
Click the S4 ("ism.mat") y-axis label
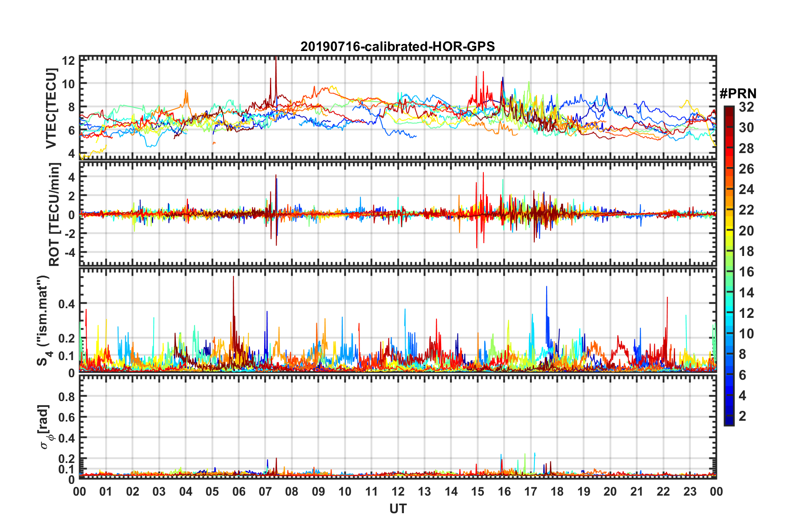click(x=44, y=320)
